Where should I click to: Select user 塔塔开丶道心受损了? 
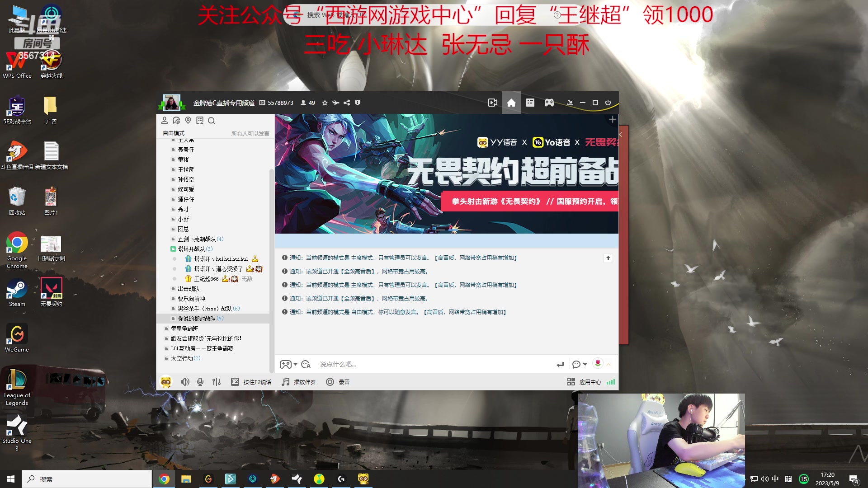[x=218, y=269]
